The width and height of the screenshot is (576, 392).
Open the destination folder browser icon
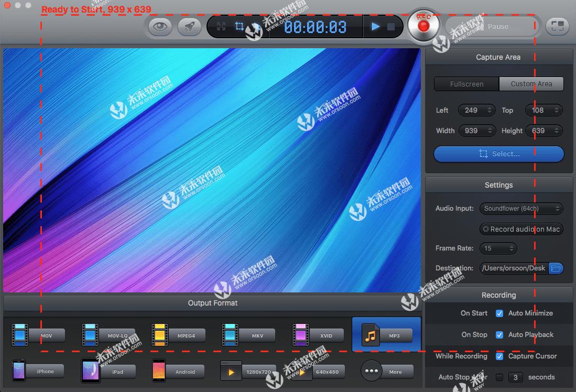[x=556, y=268]
